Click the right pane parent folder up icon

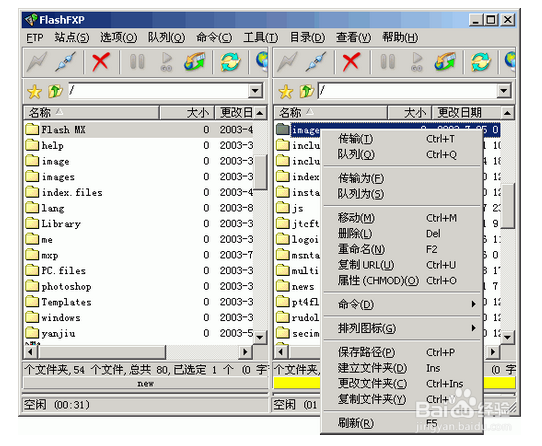307,91
